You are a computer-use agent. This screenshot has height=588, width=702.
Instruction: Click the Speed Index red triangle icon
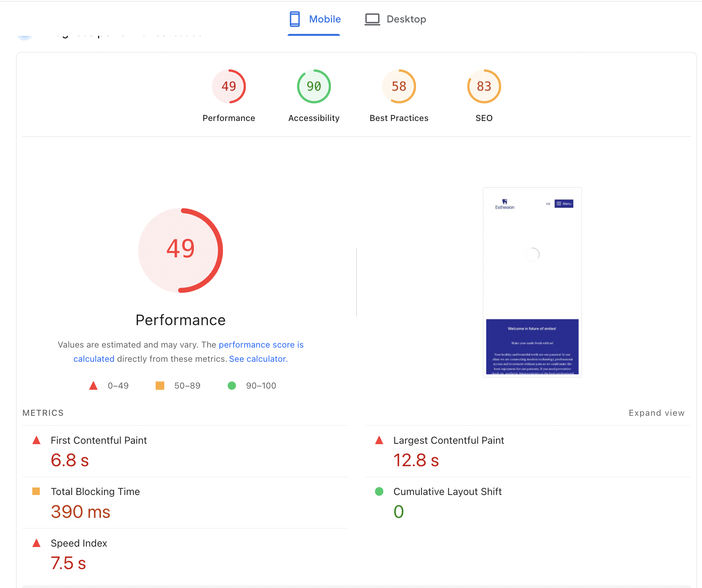[36, 543]
